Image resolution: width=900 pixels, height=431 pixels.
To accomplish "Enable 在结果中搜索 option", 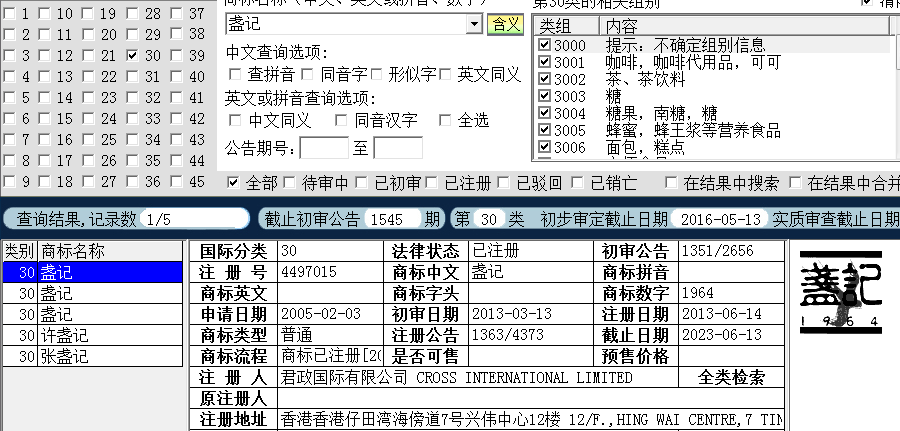I will tap(670, 183).
